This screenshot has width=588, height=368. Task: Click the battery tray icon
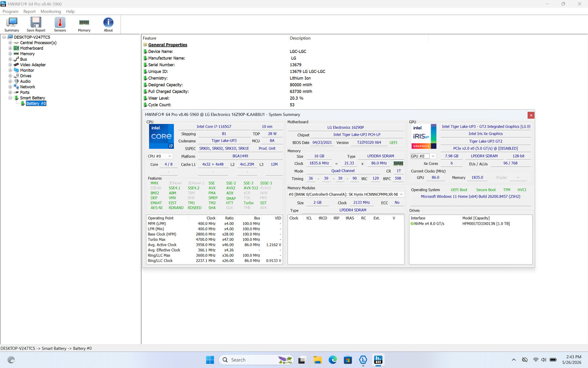click(553, 360)
